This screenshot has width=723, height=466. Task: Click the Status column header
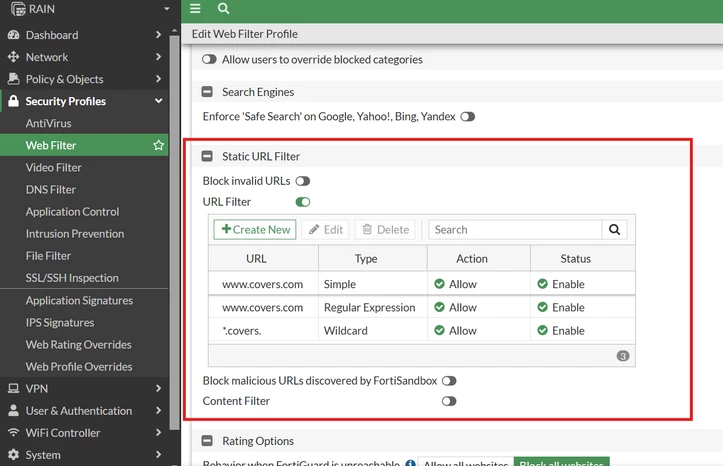coord(583,259)
